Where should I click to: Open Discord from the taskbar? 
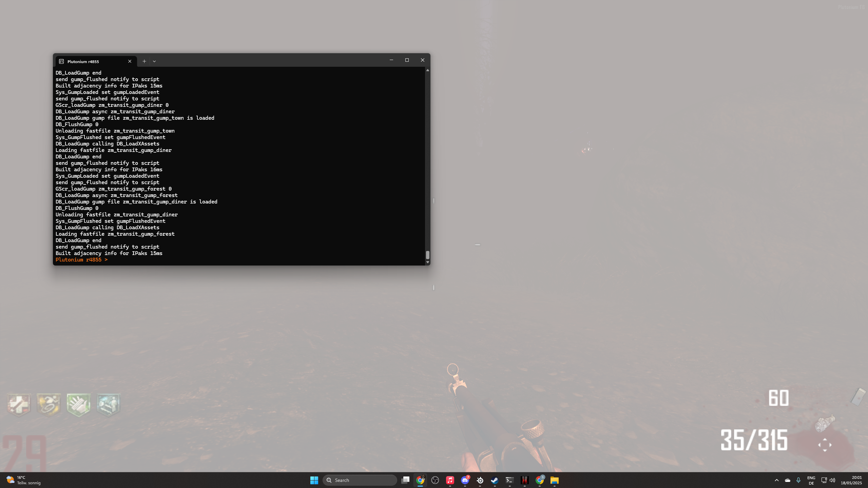pos(465,480)
